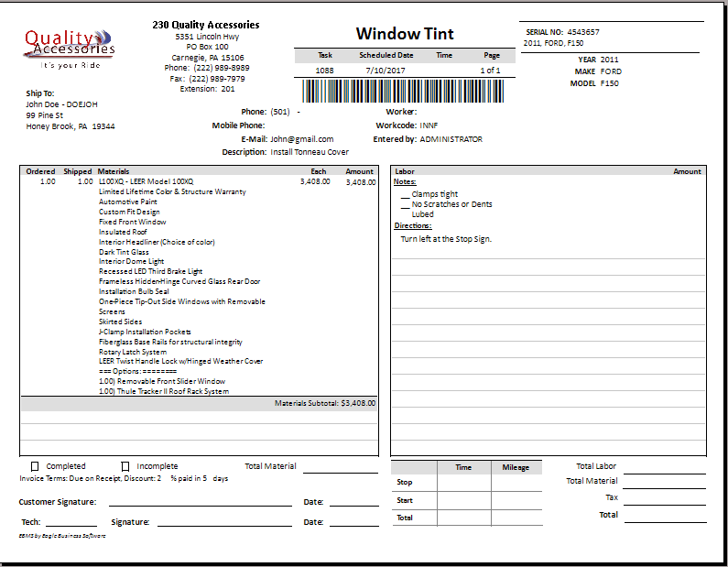Select the L100XQ LEER Model material line
Screen dimensions: 728x567
click(147, 181)
